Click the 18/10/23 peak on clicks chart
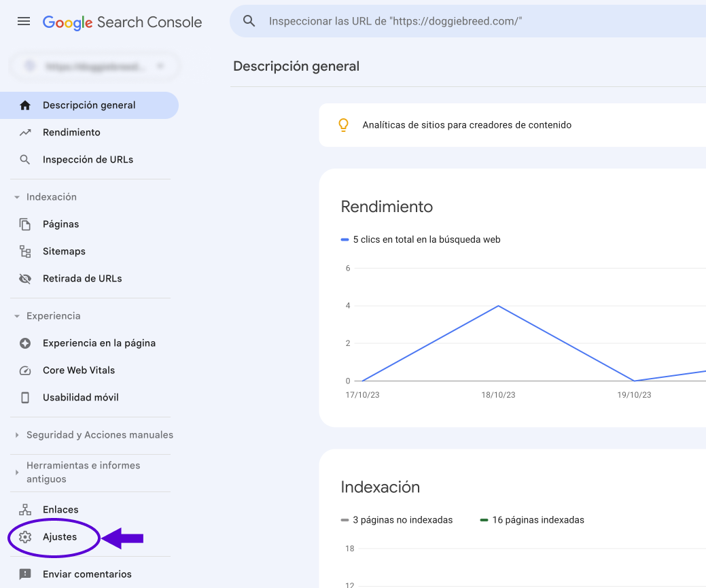 click(x=499, y=306)
